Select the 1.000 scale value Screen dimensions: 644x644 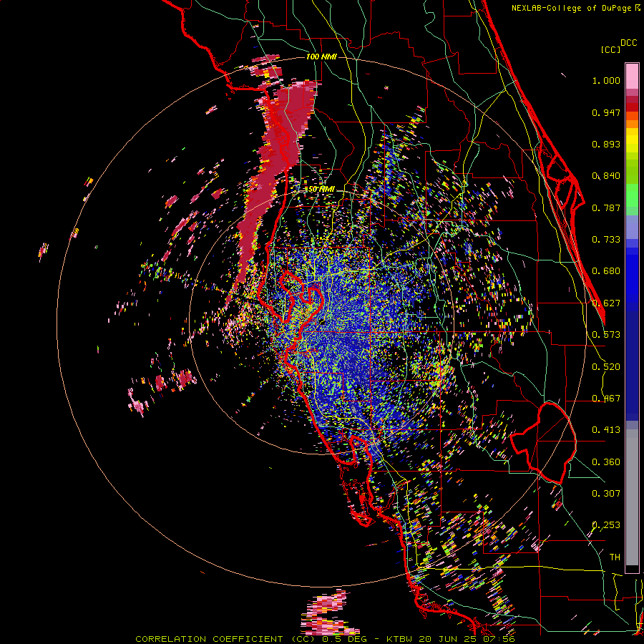pyautogui.click(x=606, y=80)
